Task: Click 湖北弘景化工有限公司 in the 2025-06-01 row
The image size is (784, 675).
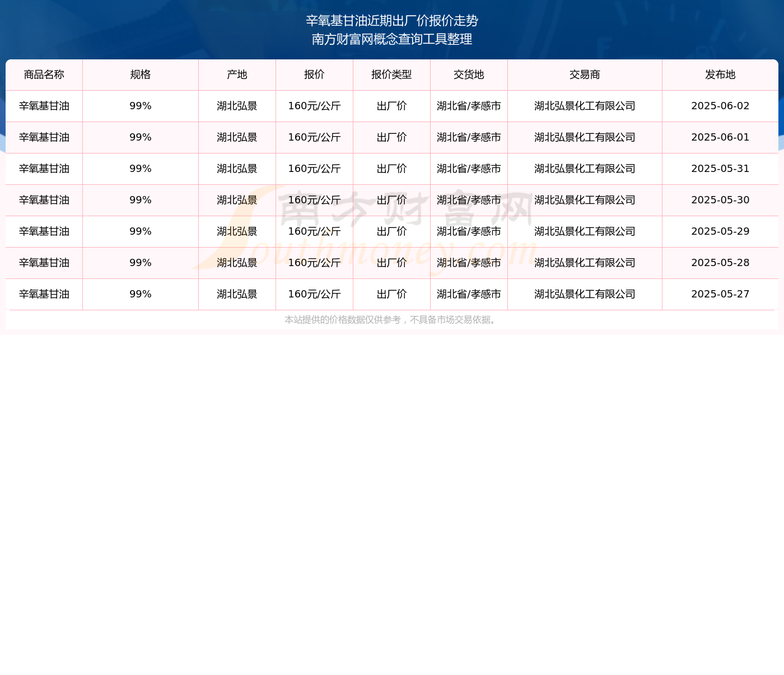Action: coord(585,138)
